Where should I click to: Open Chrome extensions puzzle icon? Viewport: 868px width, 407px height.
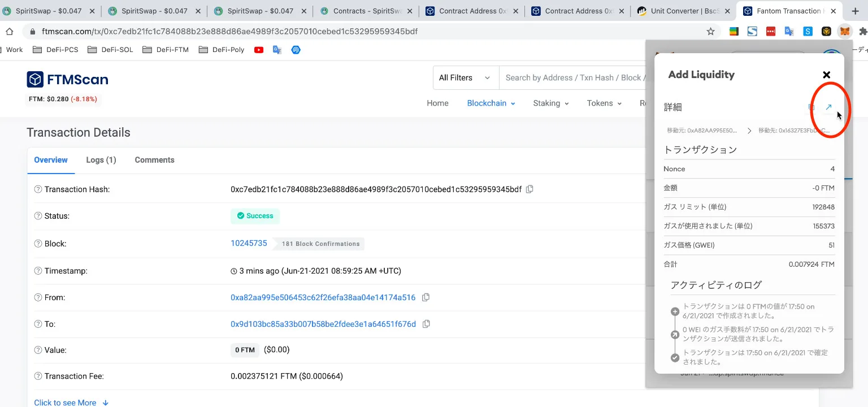(x=863, y=32)
